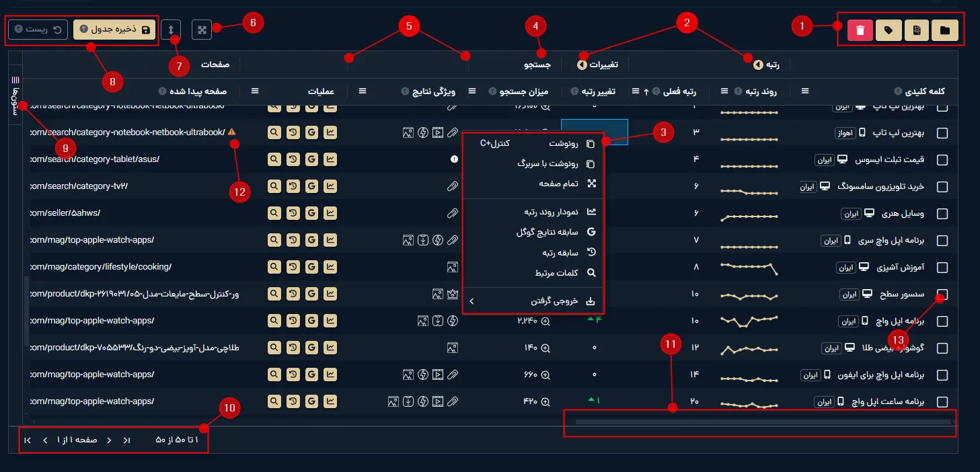Check the برنامه ساعت اپل واچ row checkbox
Screen dimensions: 980x472
(x=942, y=402)
